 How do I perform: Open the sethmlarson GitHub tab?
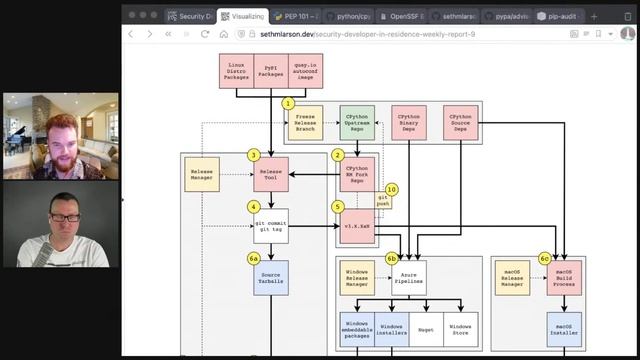[454, 16]
